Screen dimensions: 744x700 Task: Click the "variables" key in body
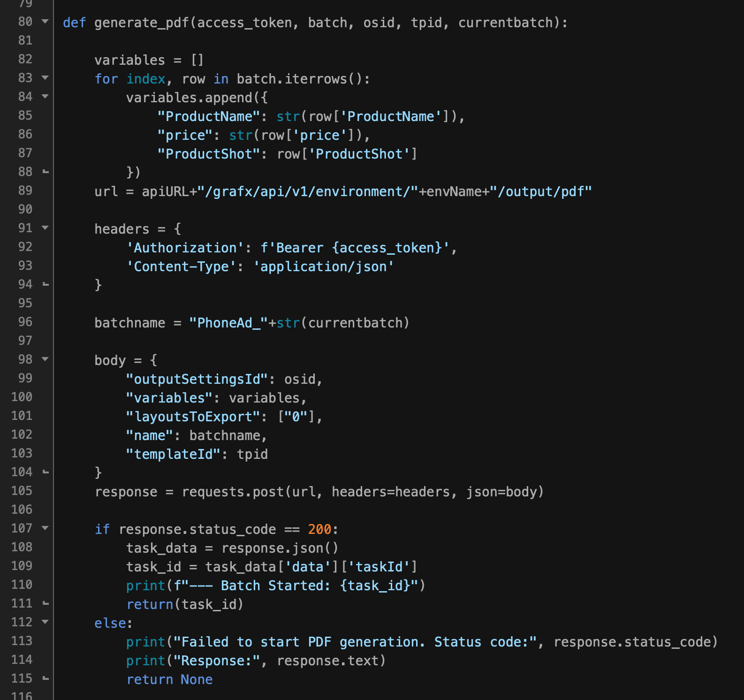click(x=169, y=398)
